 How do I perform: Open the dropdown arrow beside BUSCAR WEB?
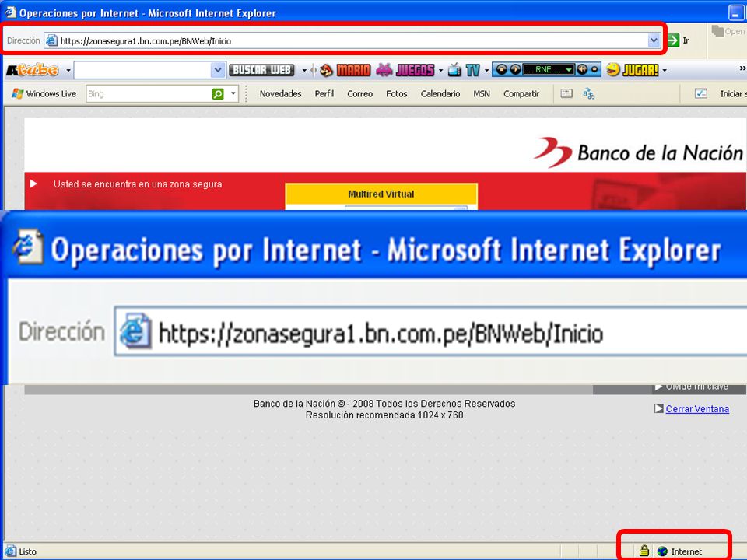pos(304,71)
